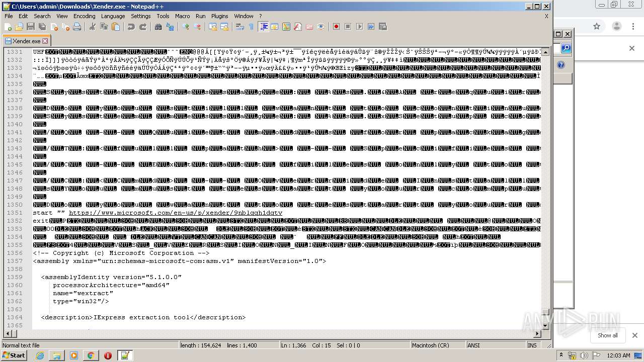Click the Copy toolbar icon
644x362 pixels.
(104, 27)
